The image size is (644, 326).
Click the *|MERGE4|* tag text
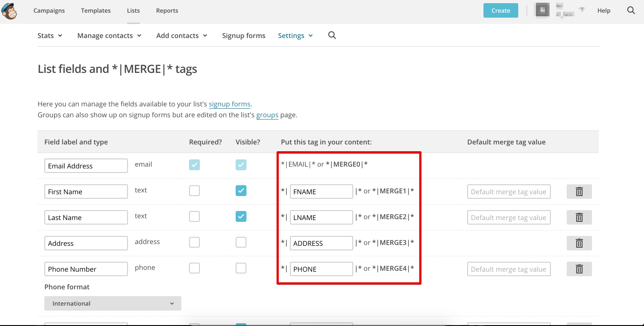pyautogui.click(x=393, y=268)
